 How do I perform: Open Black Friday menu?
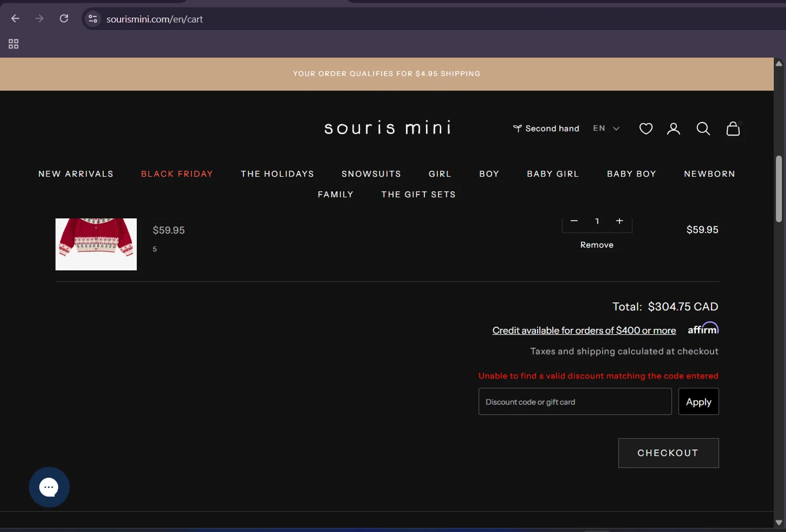[177, 174]
